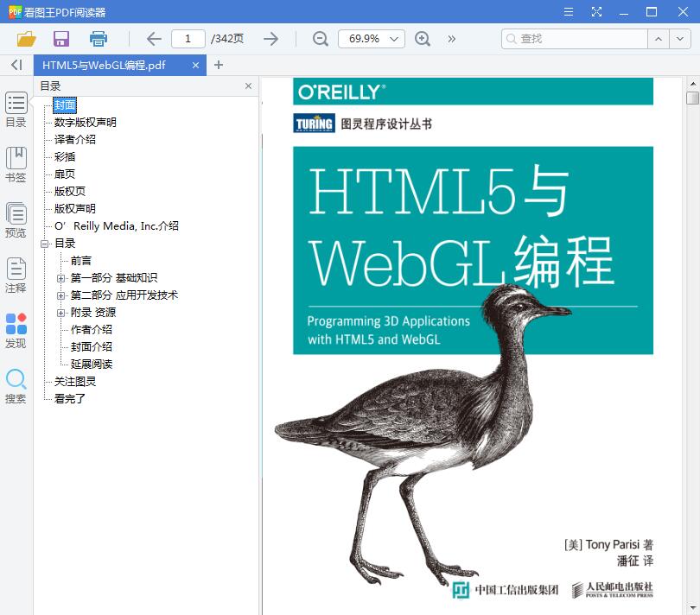Close the outline panel with its X
The width and height of the screenshot is (700, 615).
tap(248, 86)
